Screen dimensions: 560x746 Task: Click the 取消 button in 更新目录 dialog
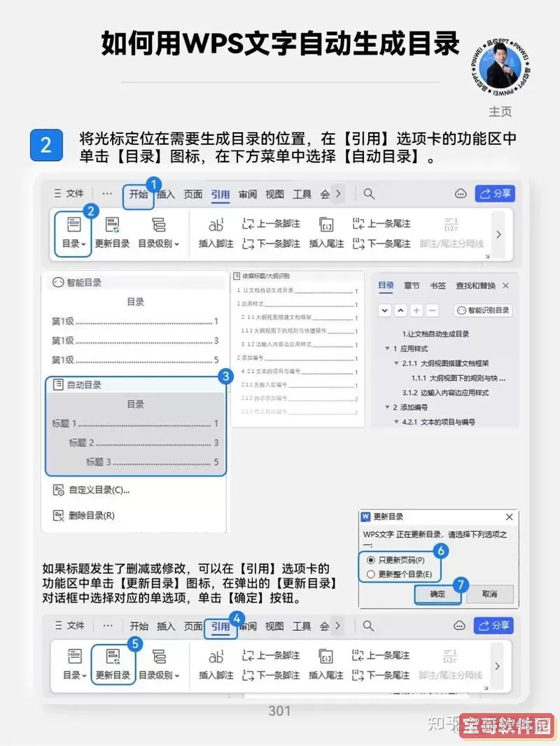489,593
